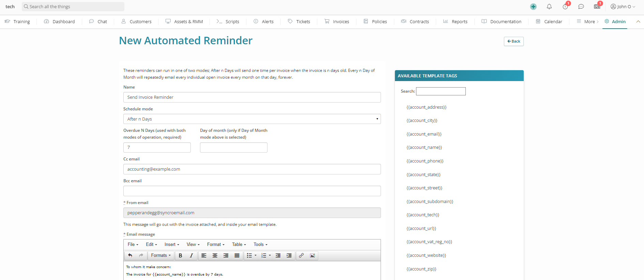This screenshot has height=280, width=644.
Task: Click the template tags Search field
Action: point(441,91)
